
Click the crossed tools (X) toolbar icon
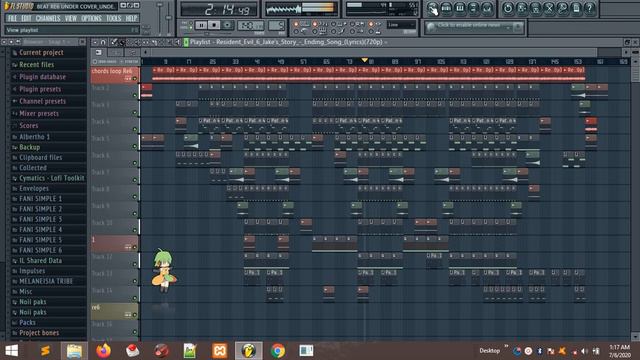click(x=549, y=9)
